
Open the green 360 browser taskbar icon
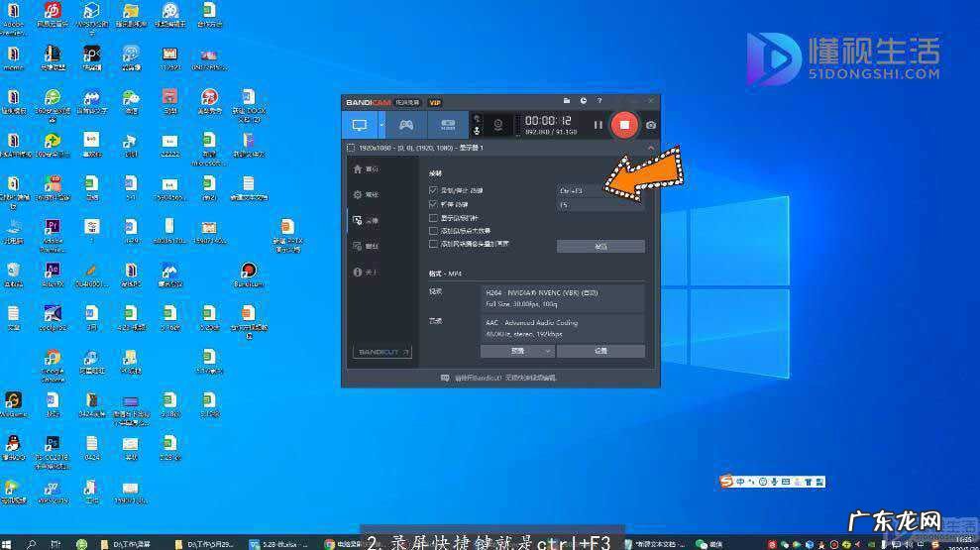[x=82, y=544]
